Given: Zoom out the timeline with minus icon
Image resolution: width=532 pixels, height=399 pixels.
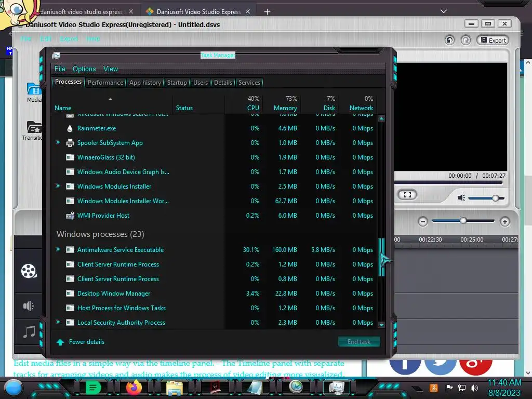Looking at the screenshot, I should 423,222.
